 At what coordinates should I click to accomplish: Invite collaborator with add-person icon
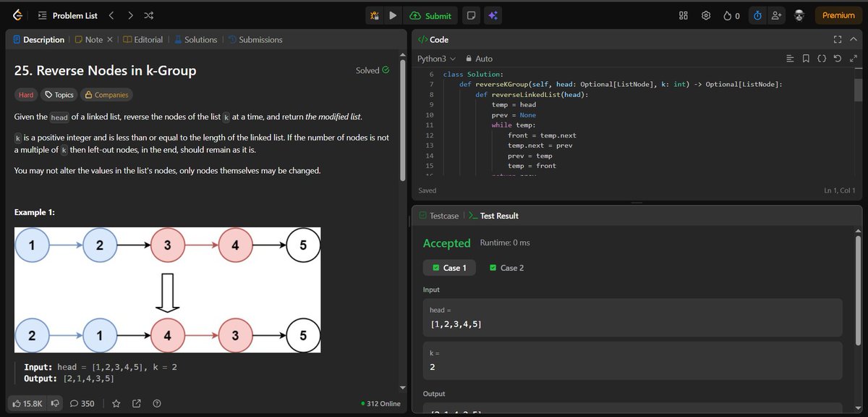(777, 15)
